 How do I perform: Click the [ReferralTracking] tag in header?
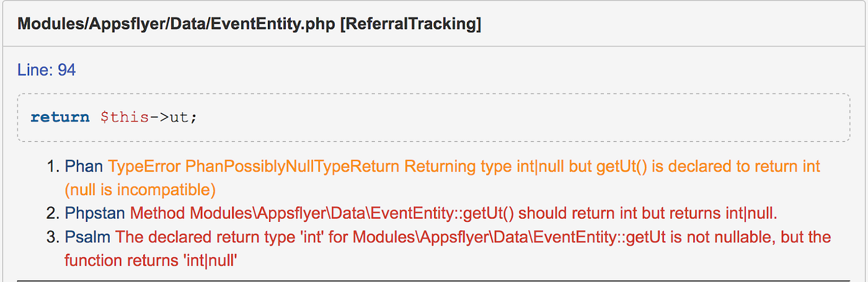(411, 24)
